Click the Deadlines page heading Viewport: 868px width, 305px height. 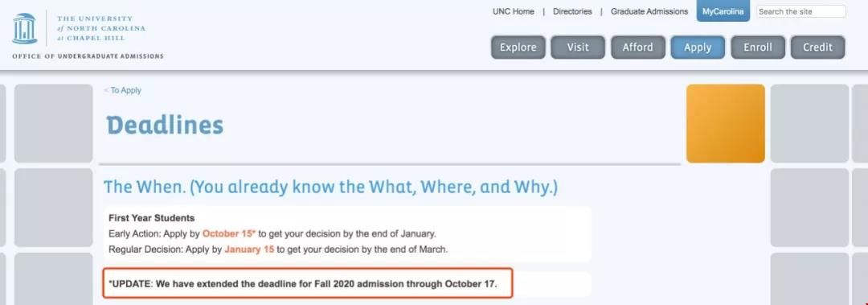(165, 126)
